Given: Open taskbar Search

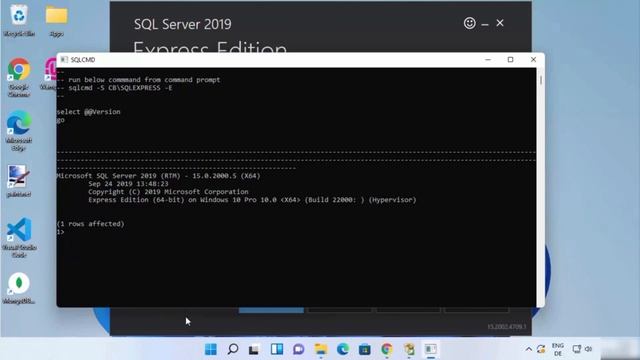Looking at the screenshot, I should click(233, 349).
